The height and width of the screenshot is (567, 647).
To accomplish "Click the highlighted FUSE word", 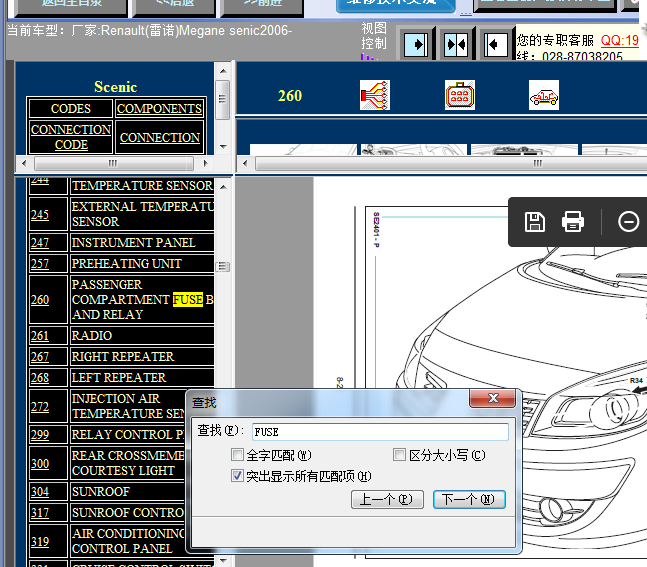I will 188,300.
